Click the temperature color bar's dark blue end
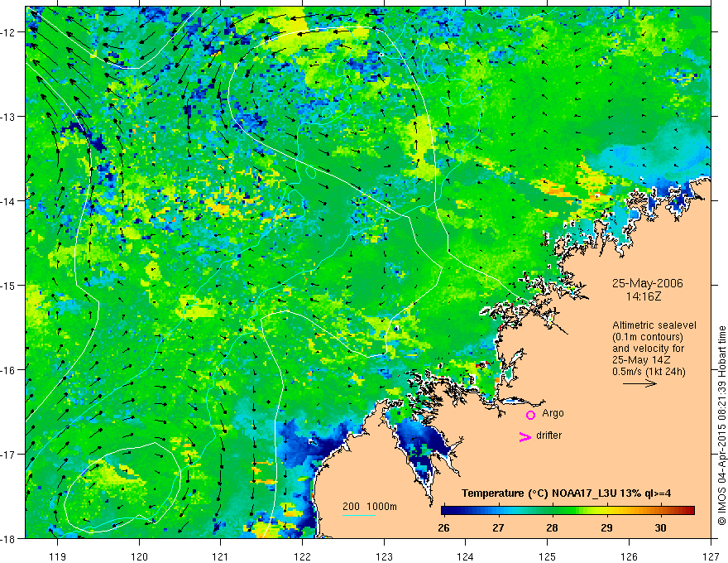 (x=447, y=511)
